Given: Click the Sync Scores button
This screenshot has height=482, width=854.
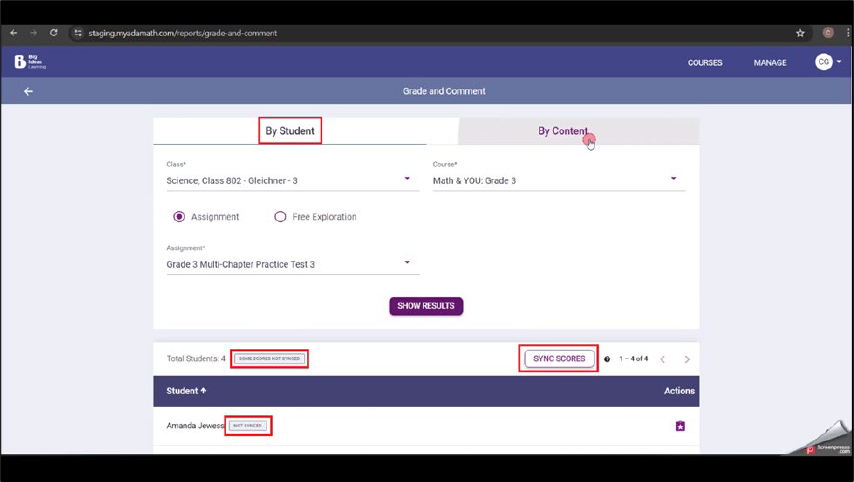Looking at the screenshot, I should pyautogui.click(x=559, y=358).
